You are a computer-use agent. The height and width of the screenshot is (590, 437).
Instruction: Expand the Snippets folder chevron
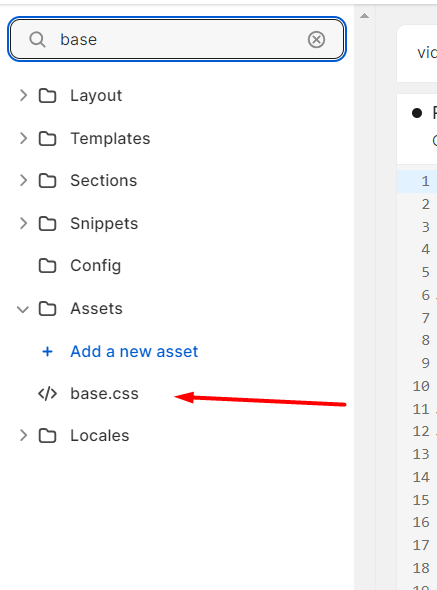(x=23, y=224)
